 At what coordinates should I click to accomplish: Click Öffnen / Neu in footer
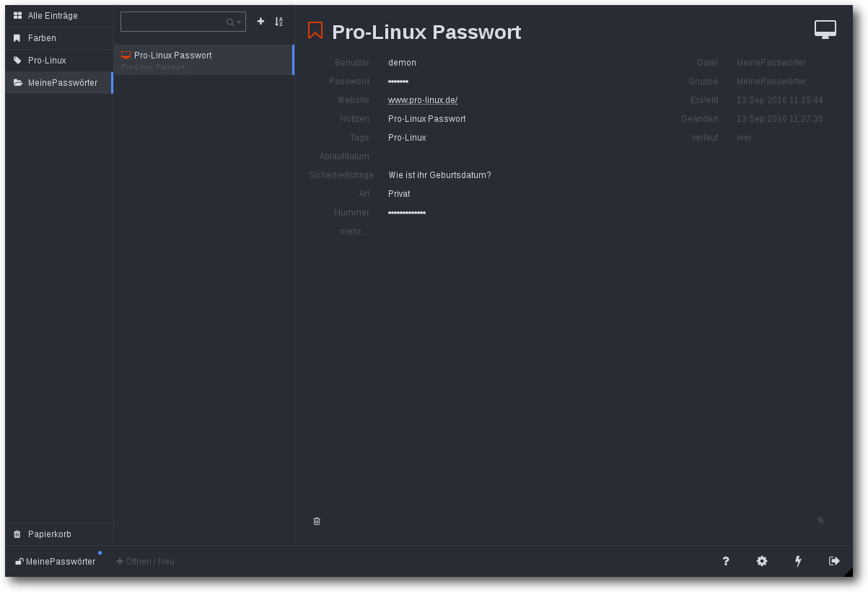pos(146,561)
